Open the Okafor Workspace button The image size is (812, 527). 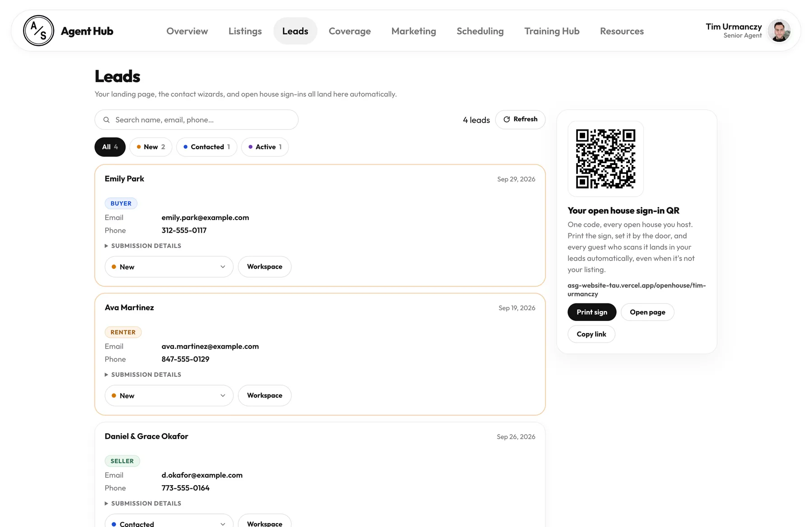265,522
